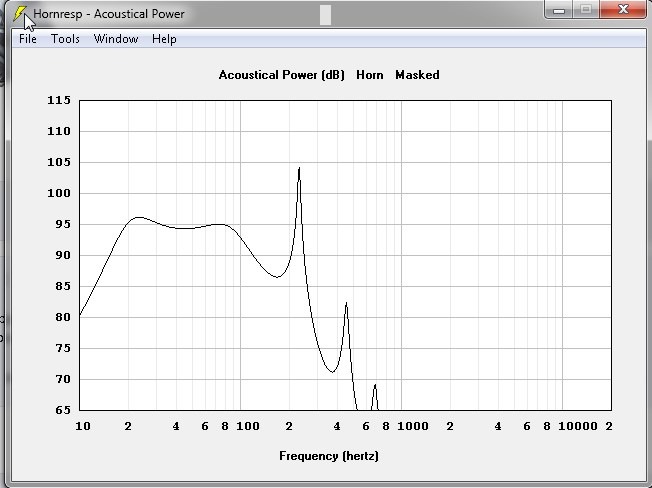Click the 105 dB y-axis value
652x488 pixels.
point(59,162)
